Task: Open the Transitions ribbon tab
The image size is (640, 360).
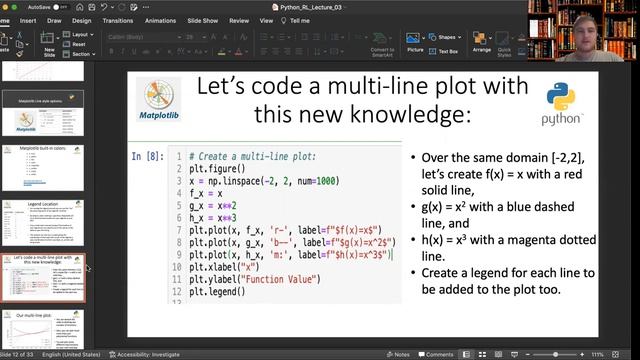Action: [118, 21]
